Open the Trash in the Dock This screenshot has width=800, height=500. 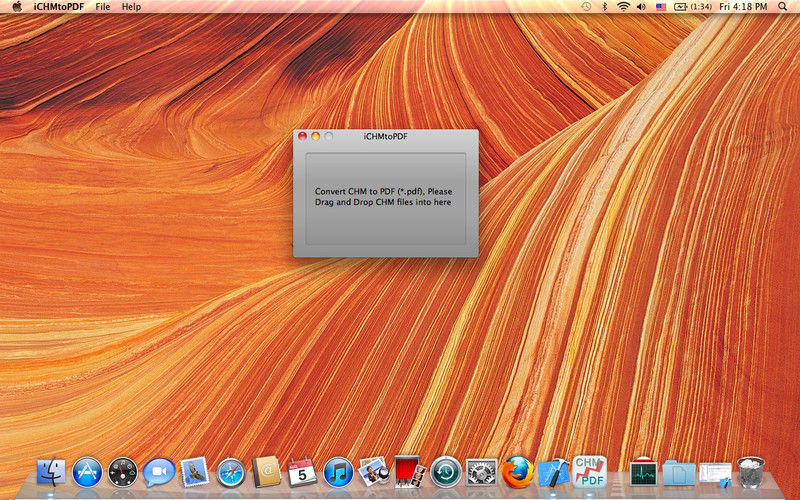pos(751,472)
